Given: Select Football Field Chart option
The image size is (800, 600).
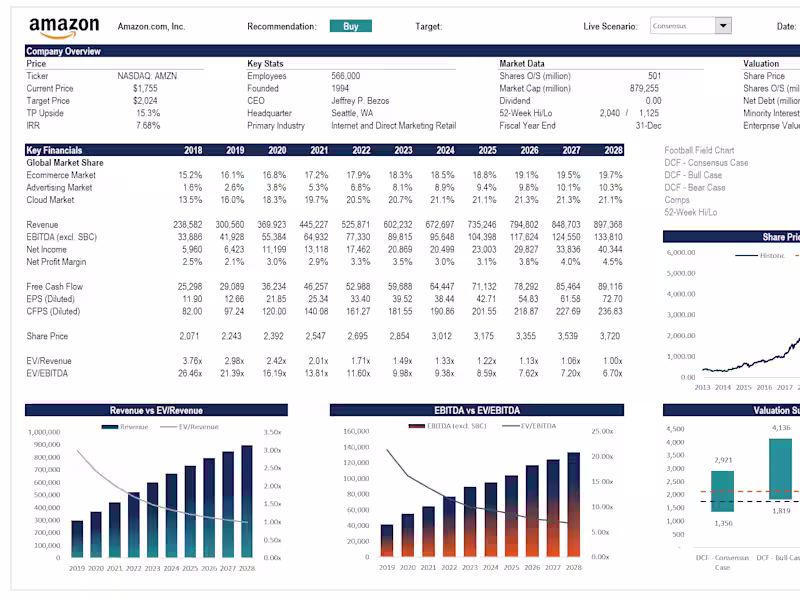Looking at the screenshot, I should [699, 150].
